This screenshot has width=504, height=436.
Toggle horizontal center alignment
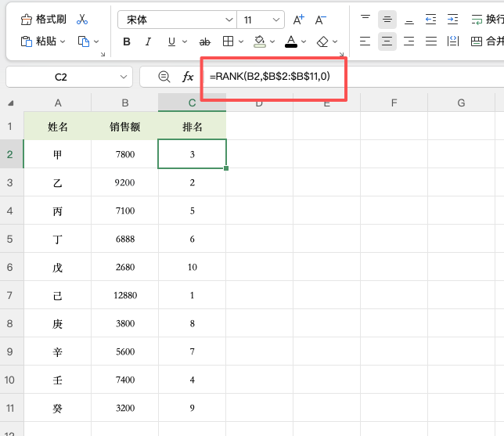[x=387, y=41]
